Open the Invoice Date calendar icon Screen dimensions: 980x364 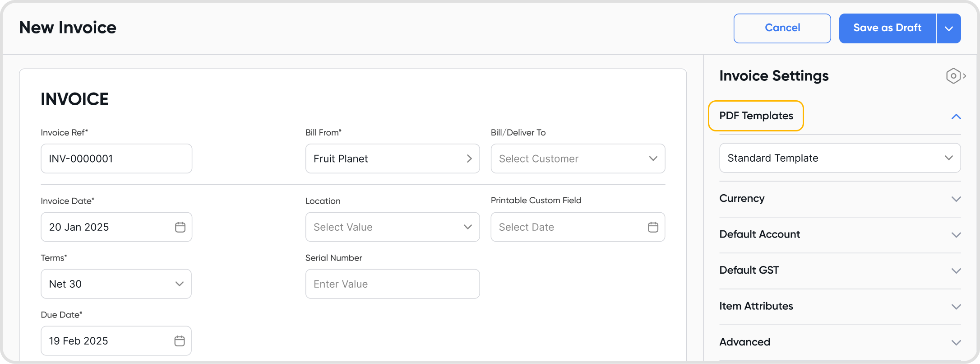(180, 227)
